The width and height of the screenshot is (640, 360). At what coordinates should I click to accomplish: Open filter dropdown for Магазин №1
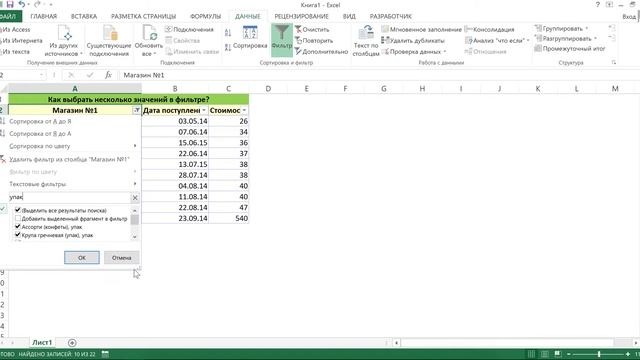tap(137, 110)
